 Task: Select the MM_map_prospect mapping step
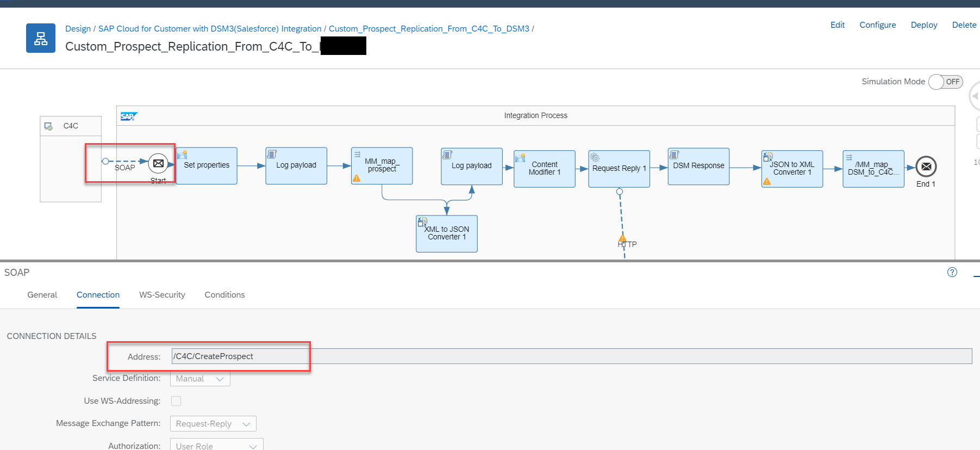pos(382,165)
